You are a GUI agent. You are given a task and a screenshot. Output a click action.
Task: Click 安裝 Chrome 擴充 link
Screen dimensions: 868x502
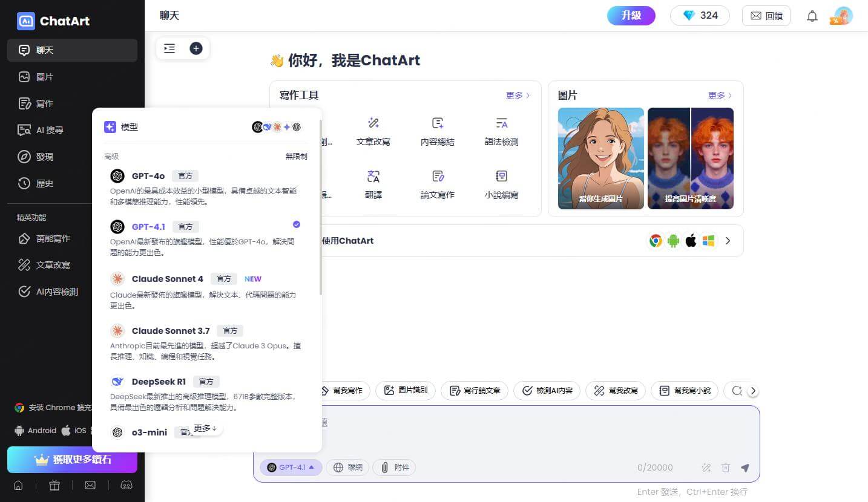pos(53,408)
